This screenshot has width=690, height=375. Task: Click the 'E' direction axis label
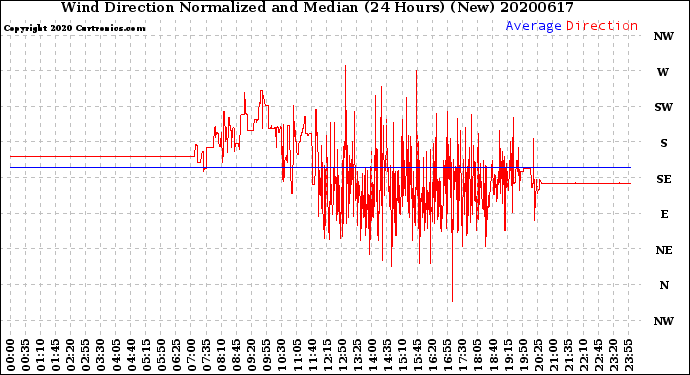pyautogui.click(x=664, y=214)
